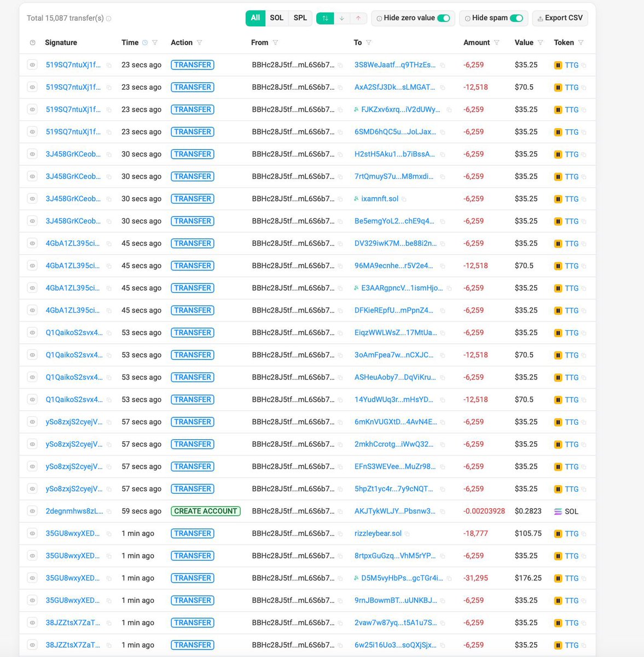
Task: Switch to the SOL tab
Action: point(276,18)
